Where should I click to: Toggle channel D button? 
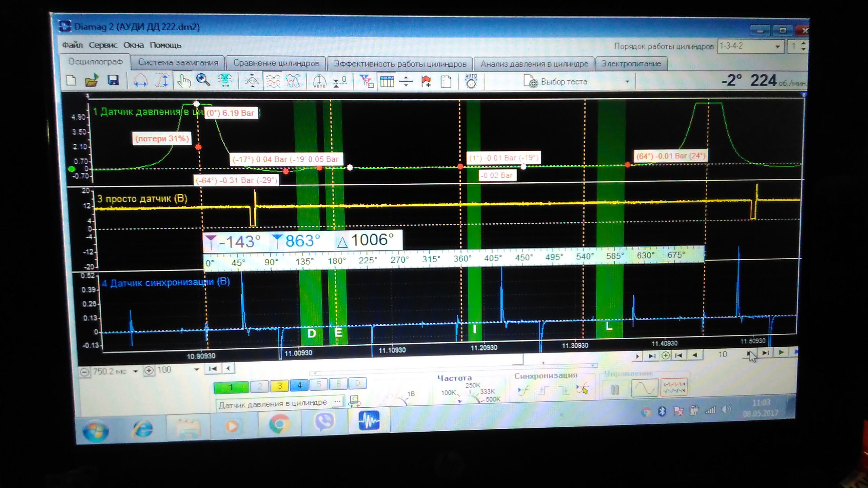point(357,383)
